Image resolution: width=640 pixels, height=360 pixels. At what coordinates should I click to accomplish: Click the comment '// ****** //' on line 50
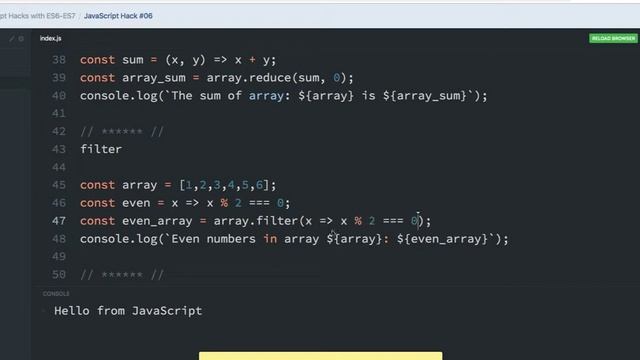click(122, 275)
